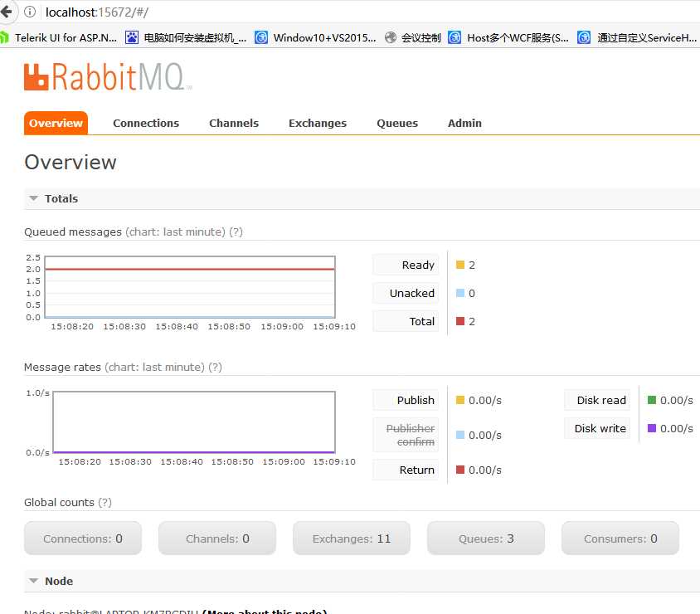Collapse the Totals section
The image size is (700, 614).
(x=362, y=198)
